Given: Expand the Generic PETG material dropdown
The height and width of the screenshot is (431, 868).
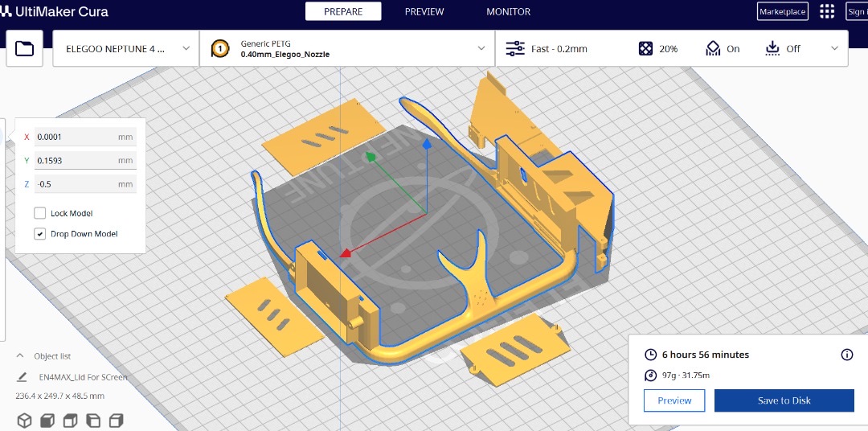Looking at the screenshot, I should [347, 49].
